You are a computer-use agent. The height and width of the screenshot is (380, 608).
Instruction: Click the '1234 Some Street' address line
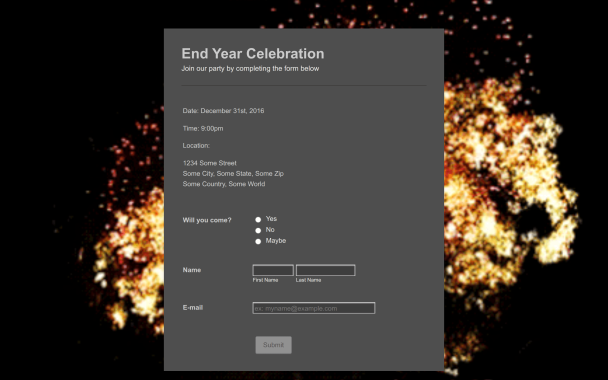click(x=210, y=163)
